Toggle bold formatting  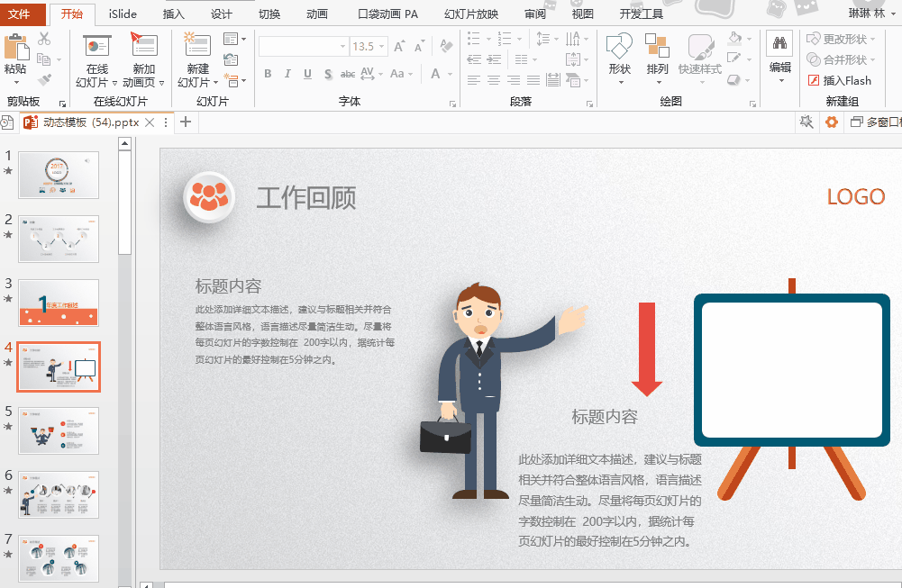(267, 74)
